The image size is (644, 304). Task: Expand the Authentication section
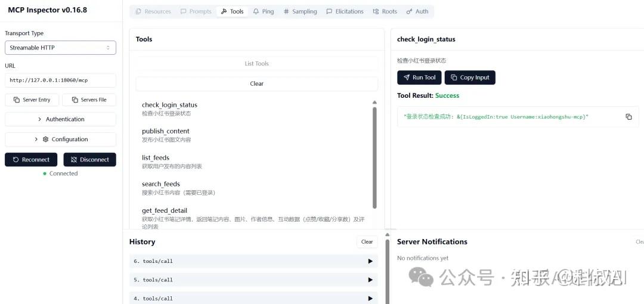tap(60, 119)
